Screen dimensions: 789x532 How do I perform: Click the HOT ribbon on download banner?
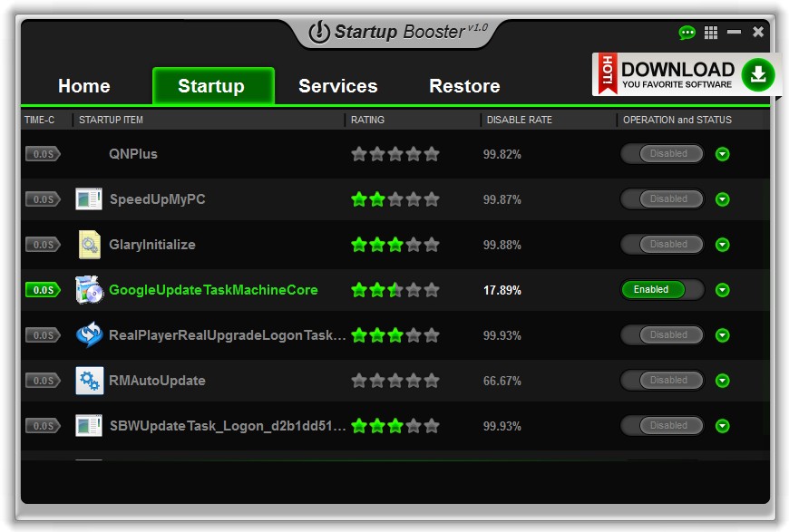(608, 73)
